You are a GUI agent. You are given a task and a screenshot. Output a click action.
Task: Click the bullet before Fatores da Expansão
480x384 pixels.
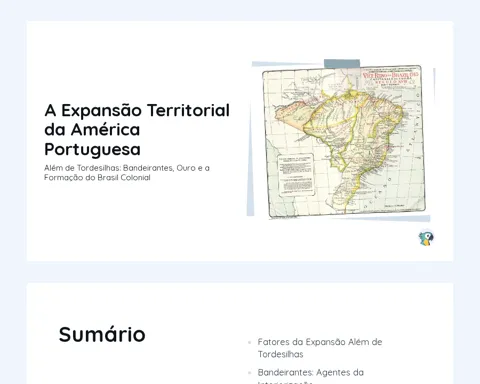249,342
